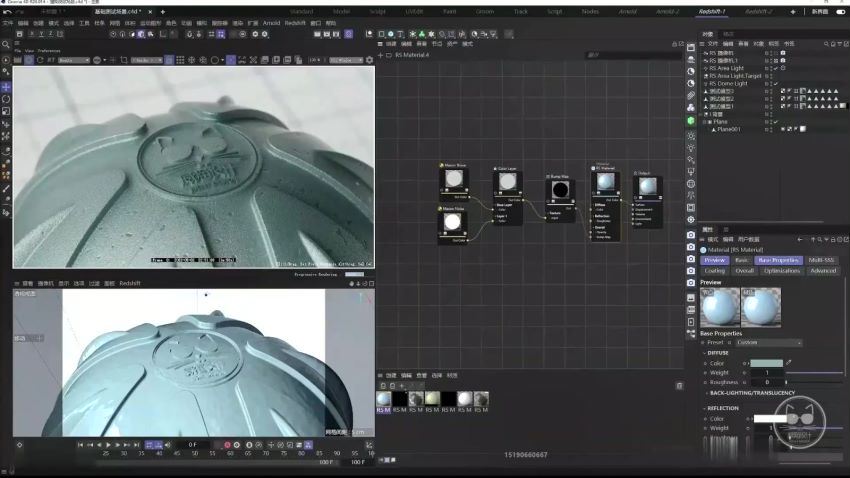Click the eyedropper next to Diffuse Color
Image resolution: width=850 pixels, height=478 pixels.
[789, 363]
